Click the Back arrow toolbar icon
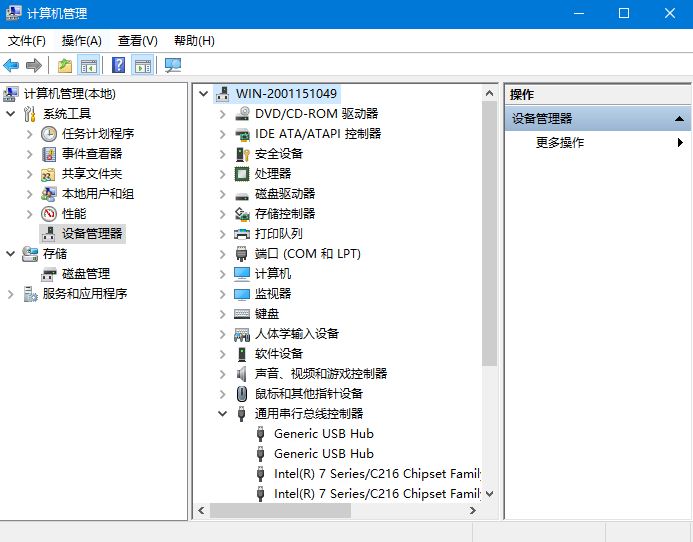693x542 pixels. point(11,66)
